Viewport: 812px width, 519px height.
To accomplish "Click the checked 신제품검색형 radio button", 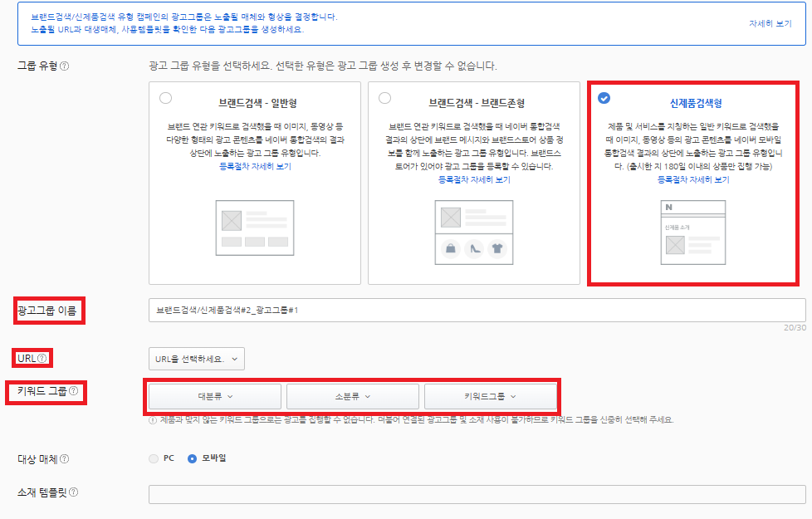I will pyautogui.click(x=604, y=98).
